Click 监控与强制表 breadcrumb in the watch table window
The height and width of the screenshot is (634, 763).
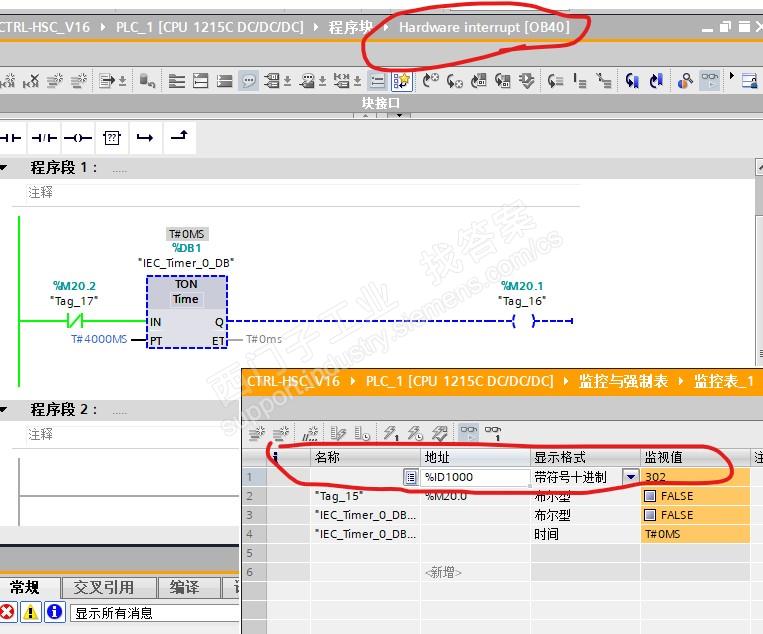[623, 381]
